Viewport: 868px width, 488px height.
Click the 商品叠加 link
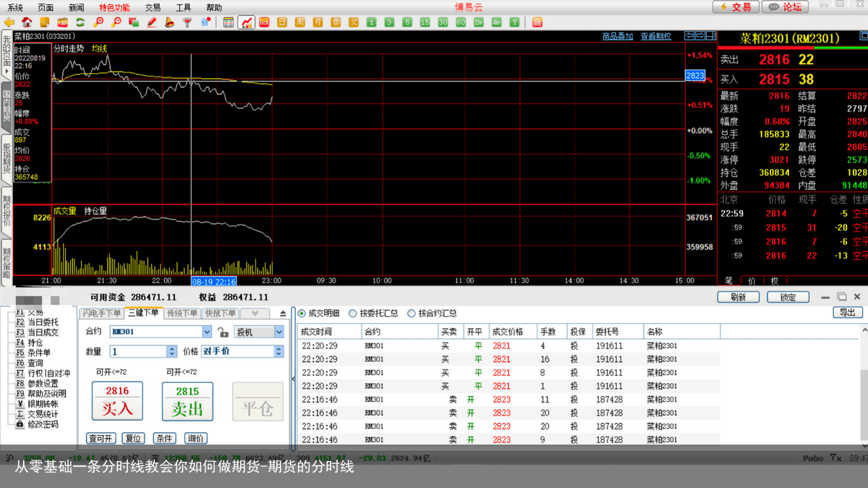tap(617, 36)
